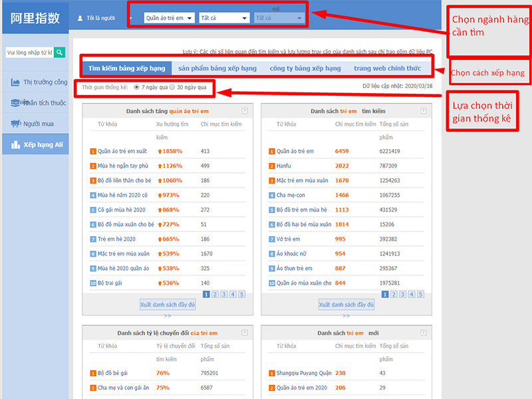The image size is (532, 399).
Task: Open keyword Vớ trẻ em
Action: [289, 239]
